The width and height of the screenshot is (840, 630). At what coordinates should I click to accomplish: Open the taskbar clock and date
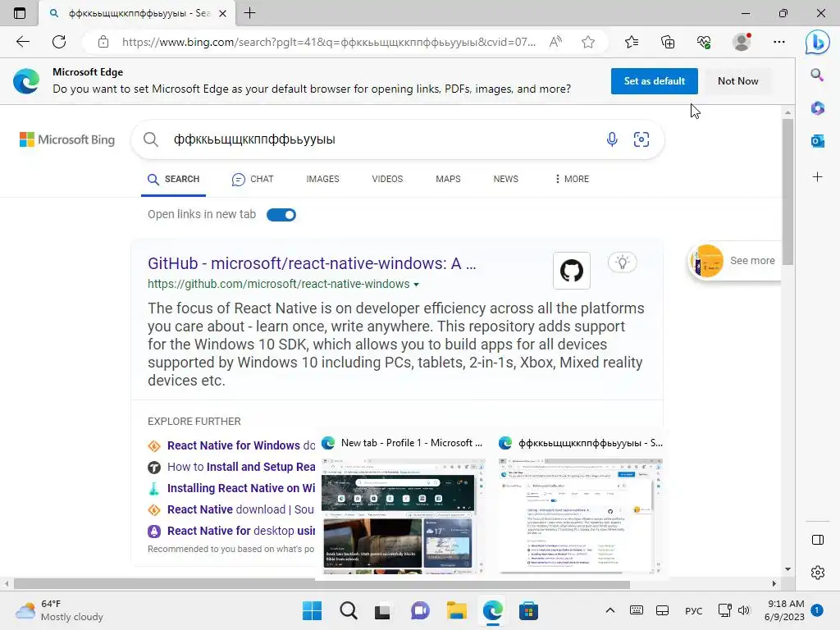[784, 610]
